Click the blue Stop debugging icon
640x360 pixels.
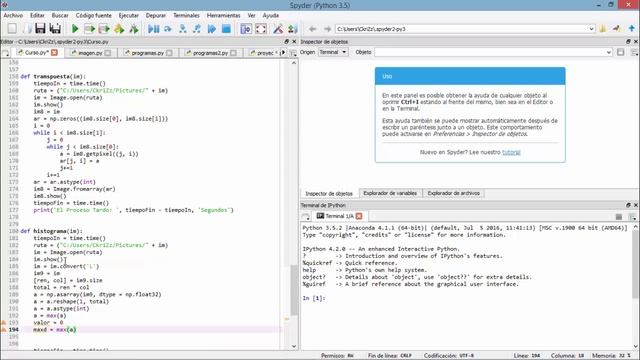pos(226,29)
